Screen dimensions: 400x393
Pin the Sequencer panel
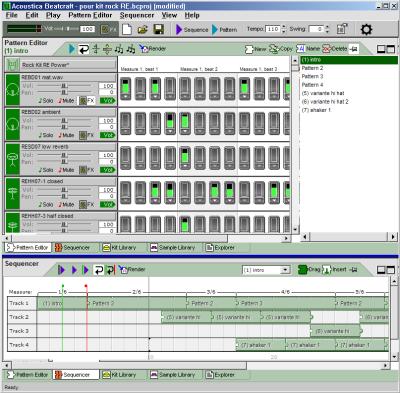(354, 269)
